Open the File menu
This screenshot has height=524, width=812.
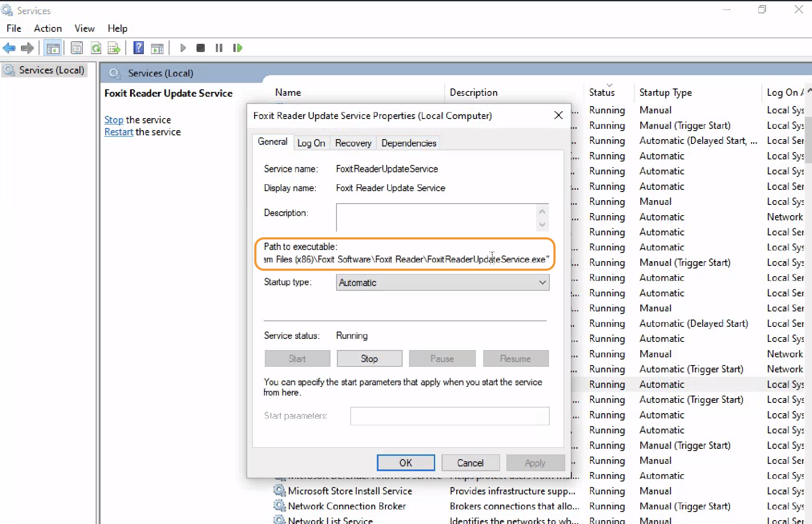pyautogui.click(x=14, y=28)
